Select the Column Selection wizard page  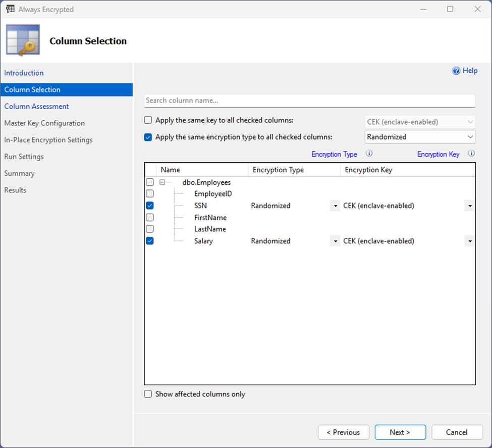[67, 89]
